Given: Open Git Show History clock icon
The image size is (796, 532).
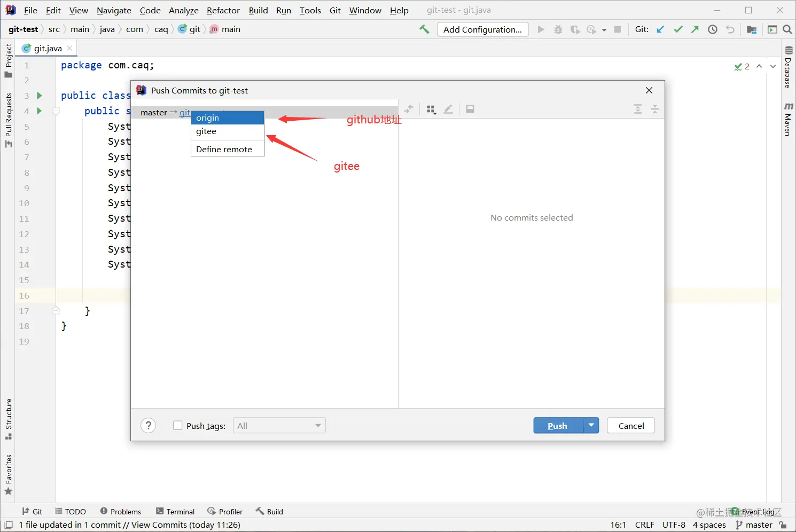Looking at the screenshot, I should coord(713,29).
